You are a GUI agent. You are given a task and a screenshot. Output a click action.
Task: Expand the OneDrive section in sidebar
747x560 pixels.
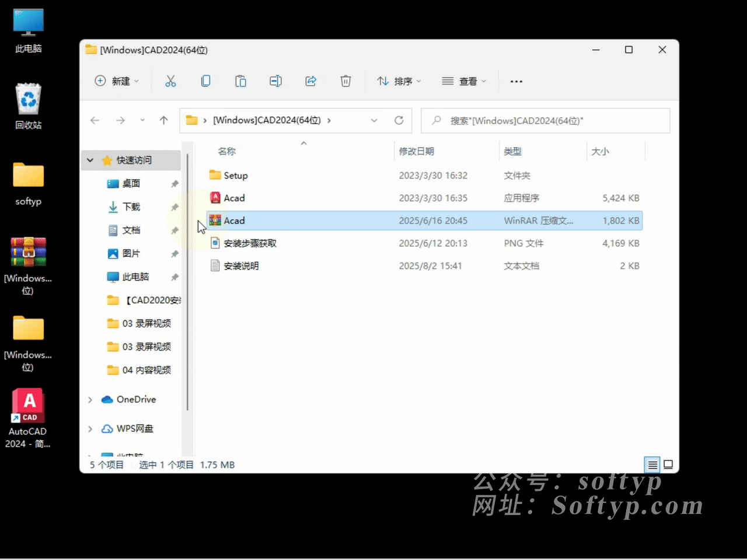[x=90, y=400]
